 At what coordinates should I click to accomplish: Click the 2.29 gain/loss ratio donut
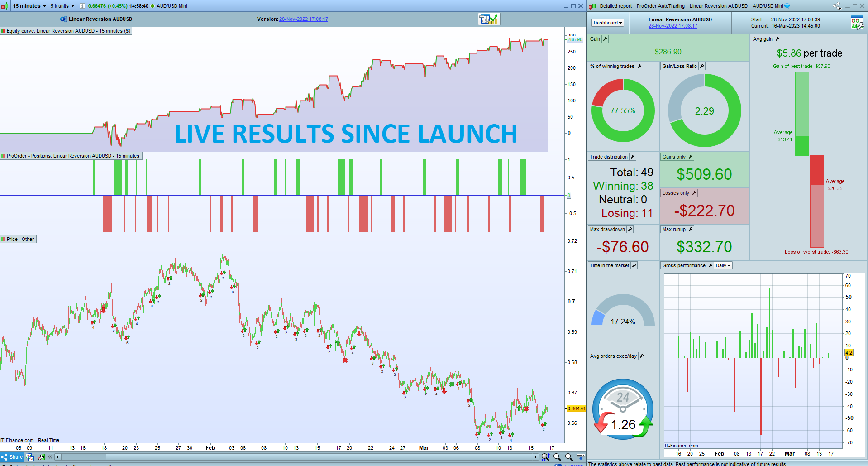[705, 110]
